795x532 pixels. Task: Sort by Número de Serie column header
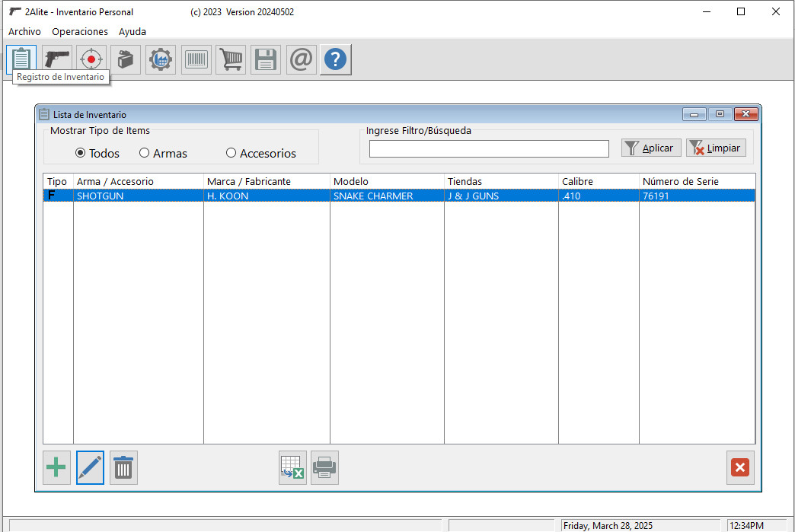(697, 181)
